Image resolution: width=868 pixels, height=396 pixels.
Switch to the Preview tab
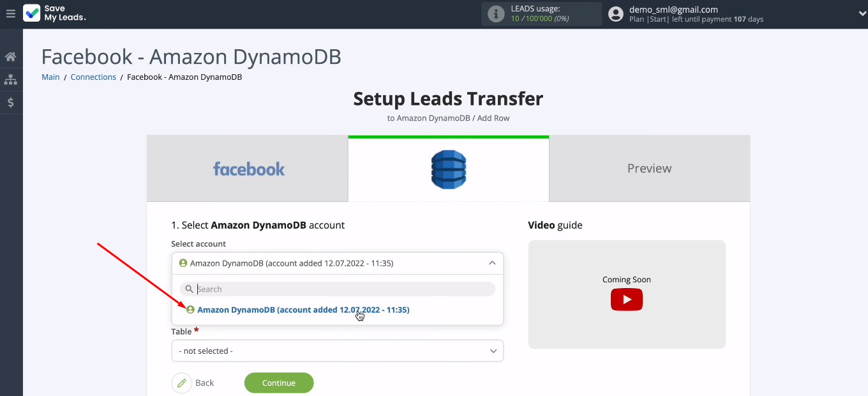(x=649, y=169)
